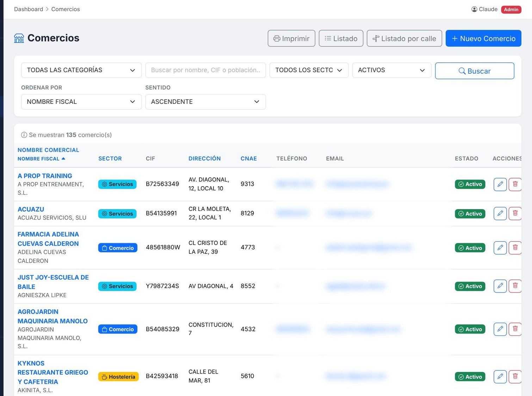Click Activo status badge for KYKNOS
The width and height of the screenshot is (532, 396).
(470, 377)
